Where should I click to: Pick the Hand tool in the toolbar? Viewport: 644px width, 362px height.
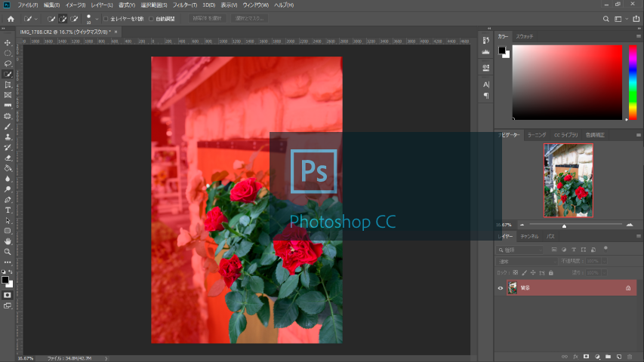[x=8, y=241]
